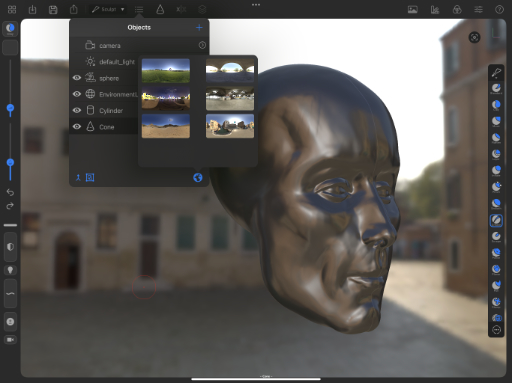512x383 pixels.
Task: Toggle the lightbulb button in left bar
Action: click(10, 270)
